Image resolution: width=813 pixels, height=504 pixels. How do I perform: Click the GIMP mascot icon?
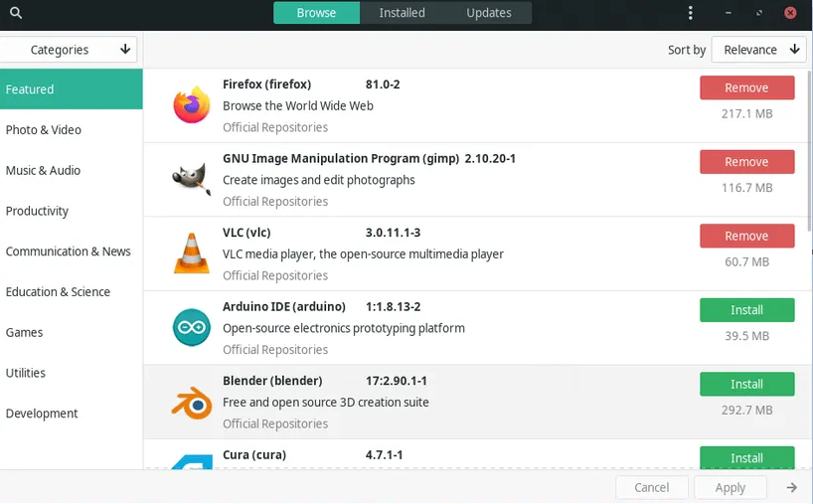point(192,179)
